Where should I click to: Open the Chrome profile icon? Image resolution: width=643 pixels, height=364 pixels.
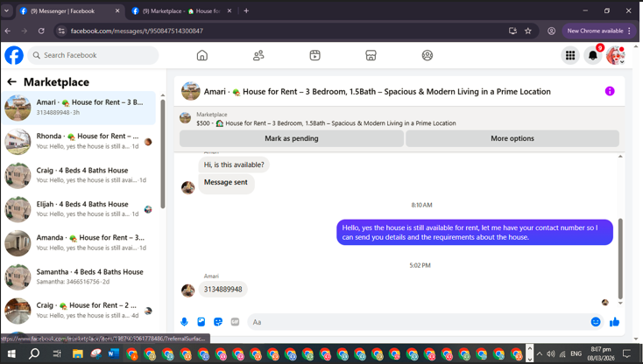(x=552, y=31)
